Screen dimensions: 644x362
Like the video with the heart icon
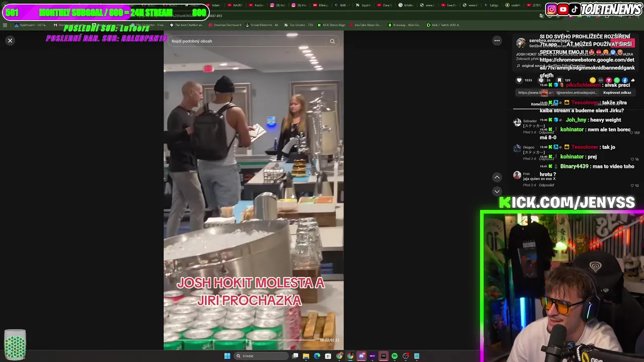point(519,80)
